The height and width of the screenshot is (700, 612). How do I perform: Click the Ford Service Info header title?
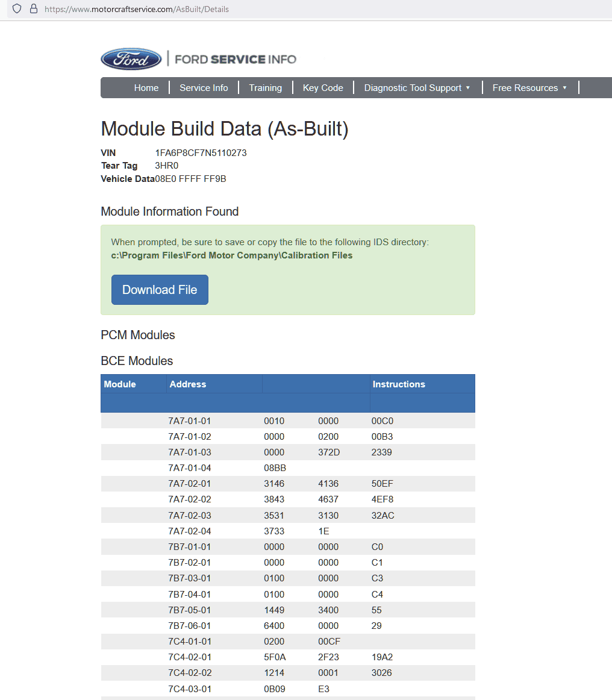click(236, 60)
